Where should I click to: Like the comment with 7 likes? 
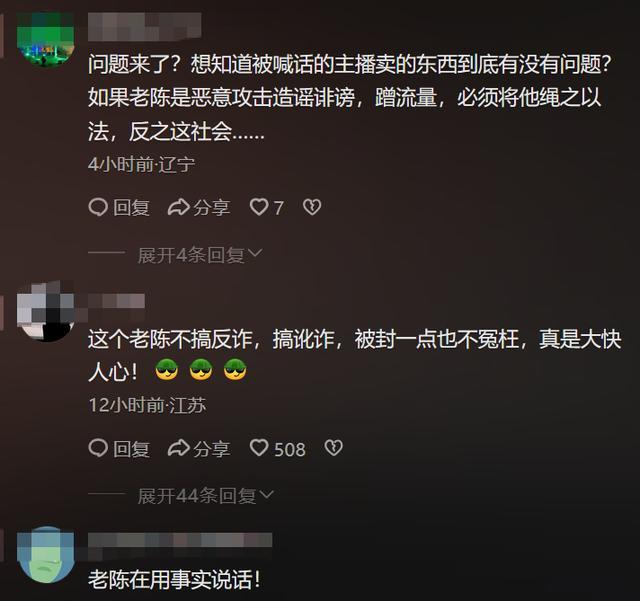pyautogui.click(x=259, y=207)
